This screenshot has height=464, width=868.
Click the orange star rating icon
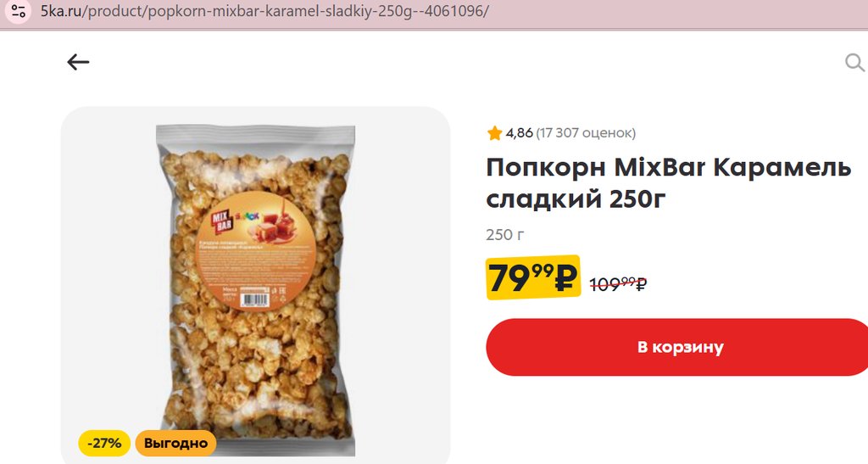point(494,133)
